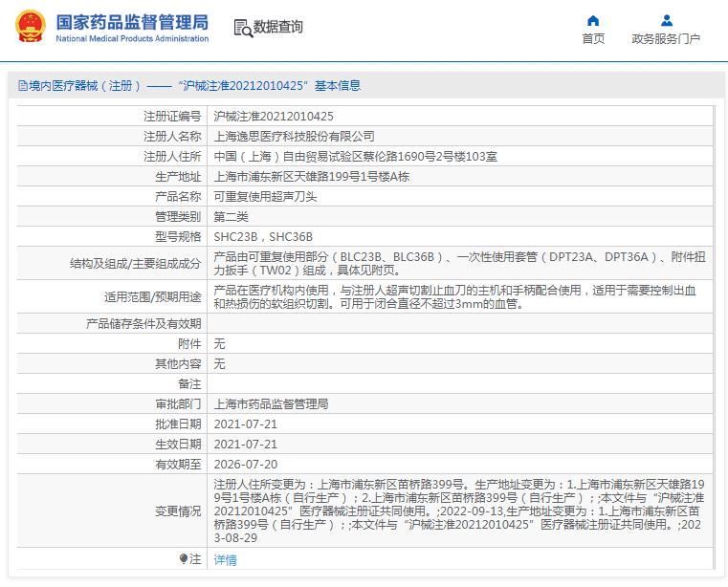
Task: Click the 审批部门 label
Action: (178, 403)
